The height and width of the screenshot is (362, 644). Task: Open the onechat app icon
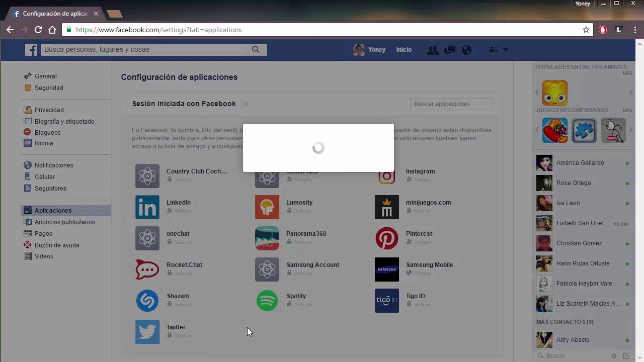pyautogui.click(x=147, y=238)
